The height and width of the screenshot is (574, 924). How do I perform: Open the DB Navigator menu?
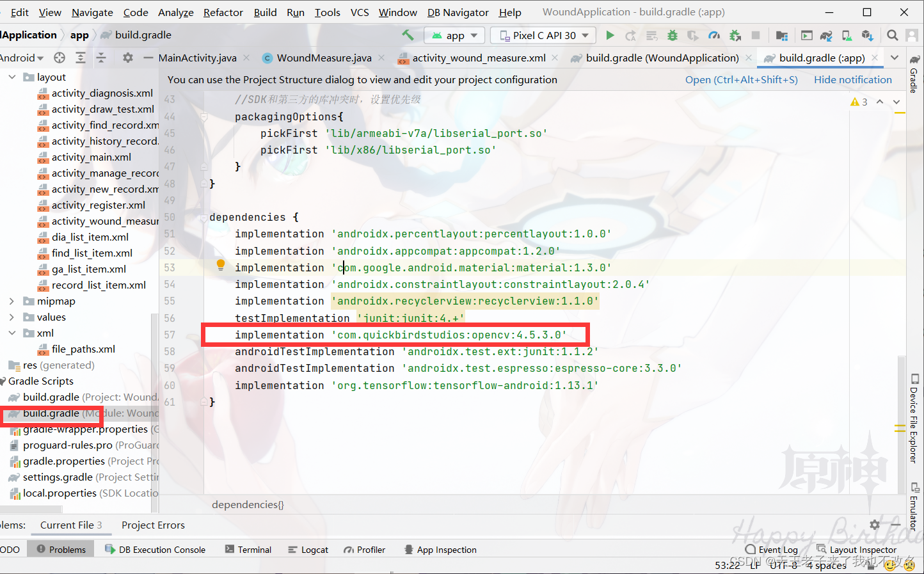(458, 12)
